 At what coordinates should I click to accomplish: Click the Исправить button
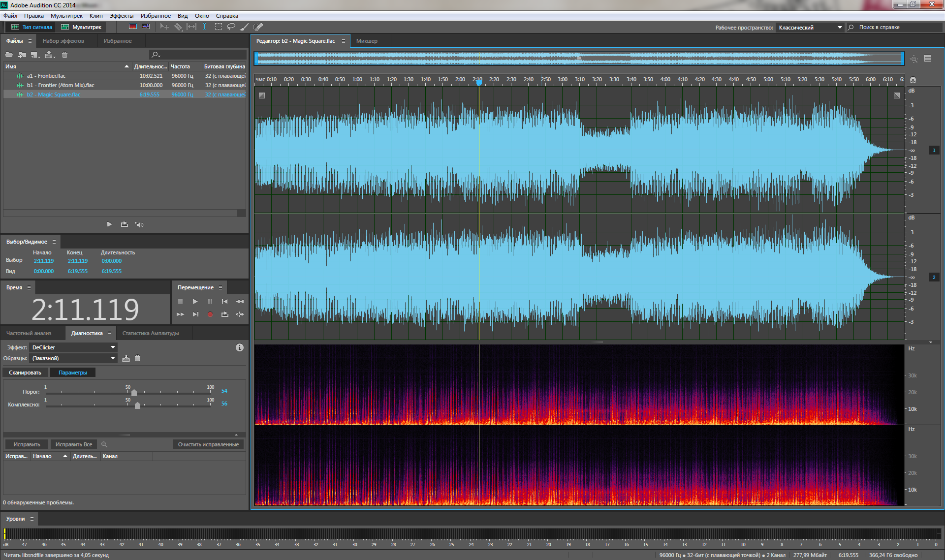point(27,444)
